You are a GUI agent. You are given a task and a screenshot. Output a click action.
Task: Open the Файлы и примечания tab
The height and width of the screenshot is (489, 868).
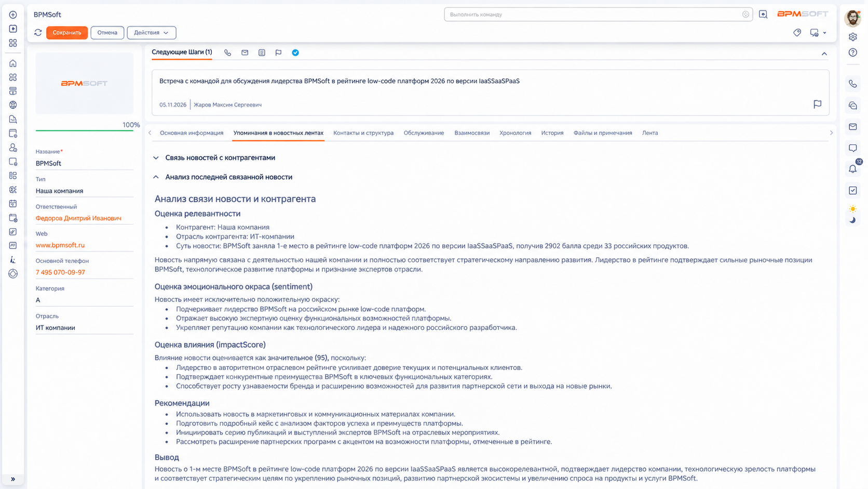coord(603,133)
